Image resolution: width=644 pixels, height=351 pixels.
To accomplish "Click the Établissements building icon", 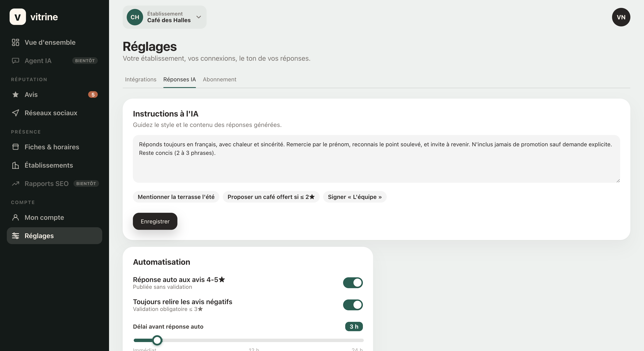I will pos(16,165).
